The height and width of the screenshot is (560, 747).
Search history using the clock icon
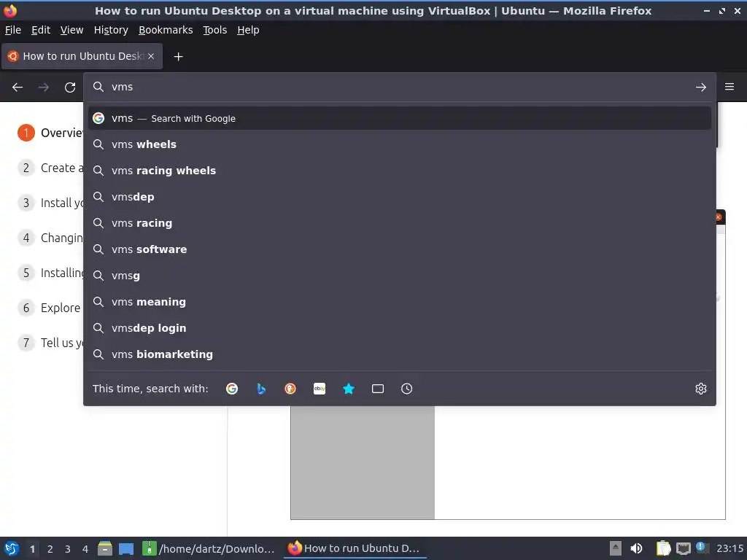coord(407,389)
